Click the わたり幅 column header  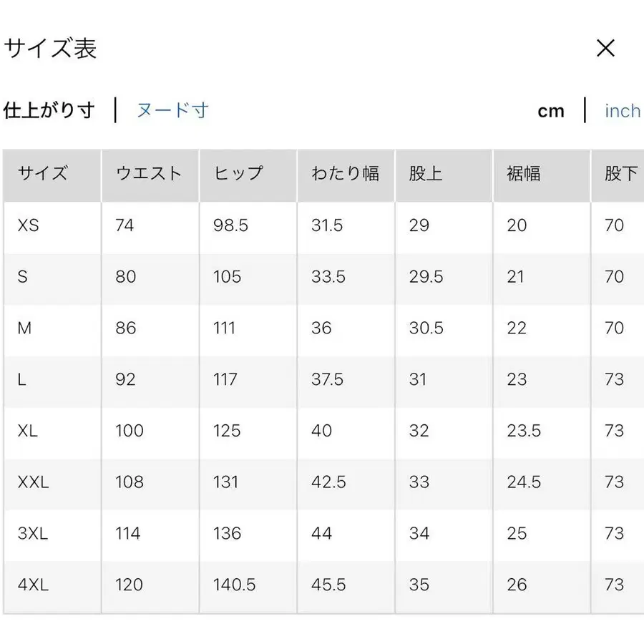pyautogui.click(x=346, y=174)
